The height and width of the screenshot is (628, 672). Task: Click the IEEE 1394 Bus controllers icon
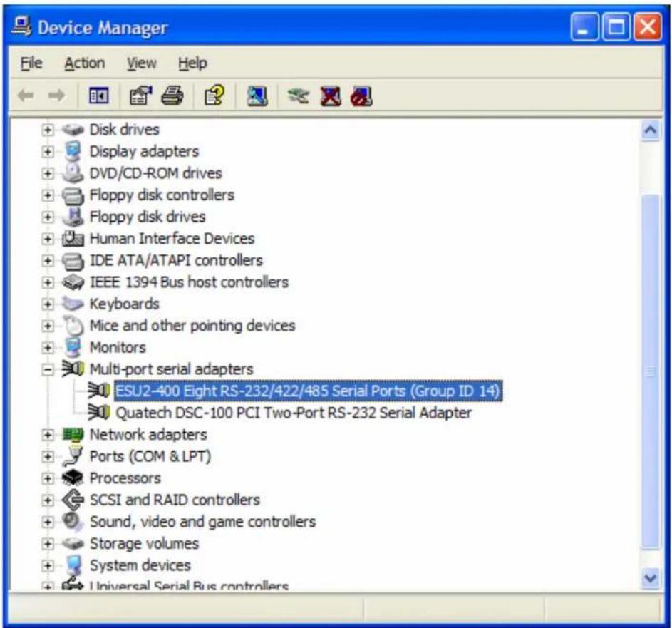pos(73,282)
